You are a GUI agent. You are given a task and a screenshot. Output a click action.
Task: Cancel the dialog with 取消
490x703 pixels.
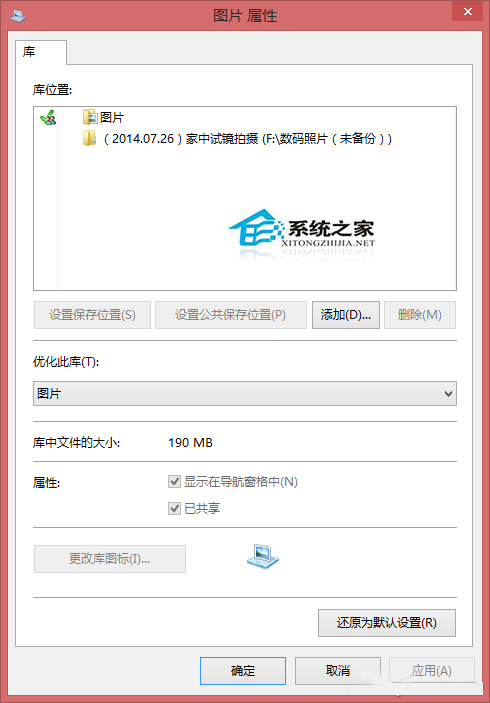click(338, 671)
